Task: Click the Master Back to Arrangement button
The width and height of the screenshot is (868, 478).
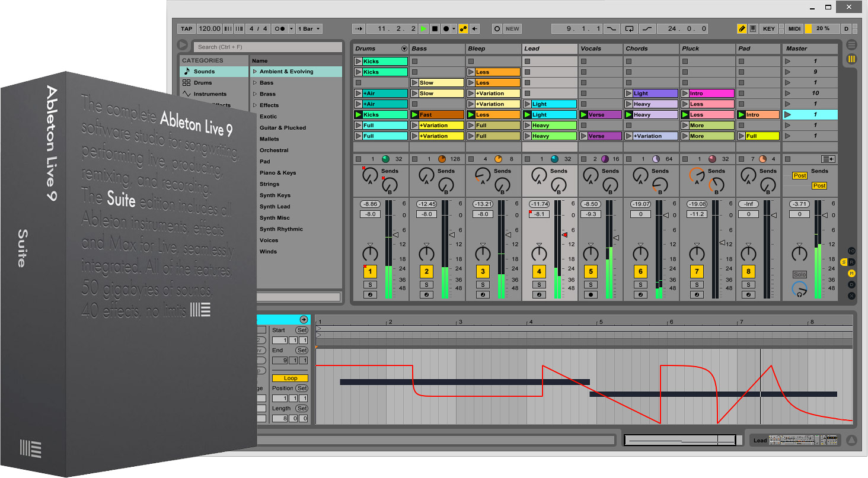Action: 828,159
